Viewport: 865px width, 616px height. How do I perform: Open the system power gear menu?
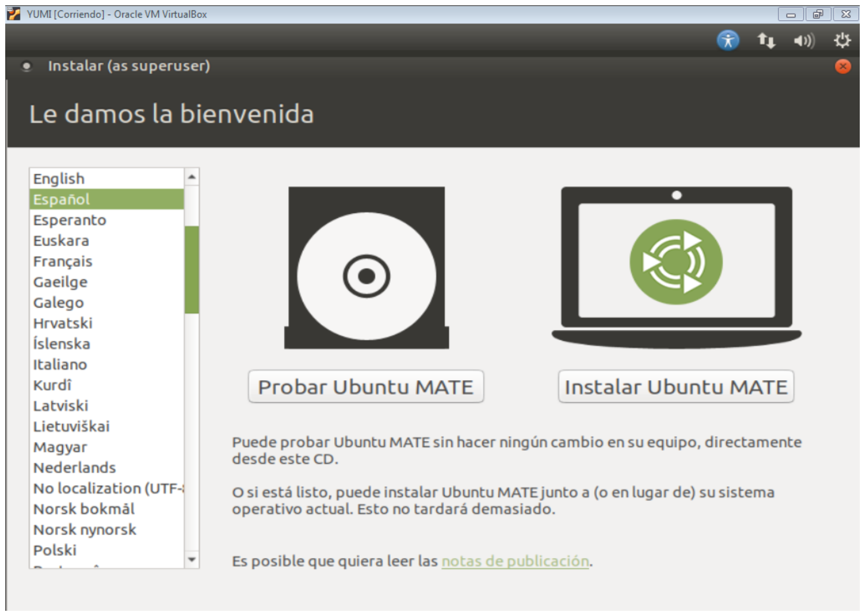(842, 40)
